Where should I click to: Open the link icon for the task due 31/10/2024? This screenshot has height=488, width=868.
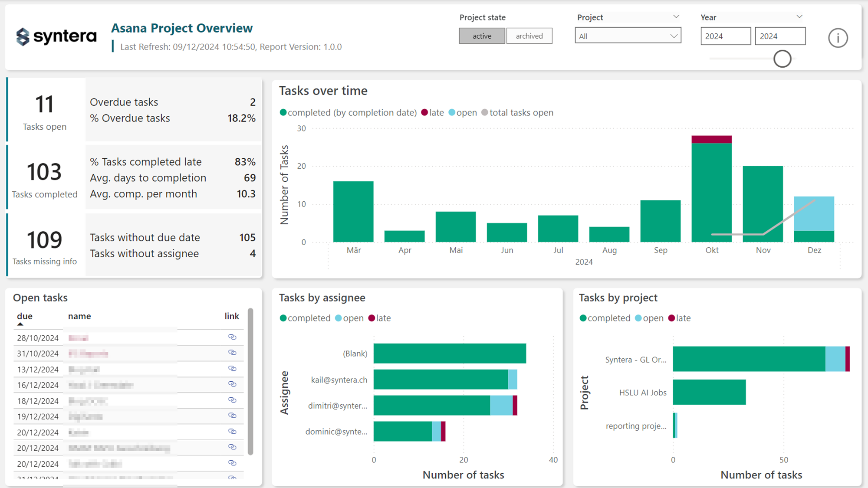(x=233, y=353)
